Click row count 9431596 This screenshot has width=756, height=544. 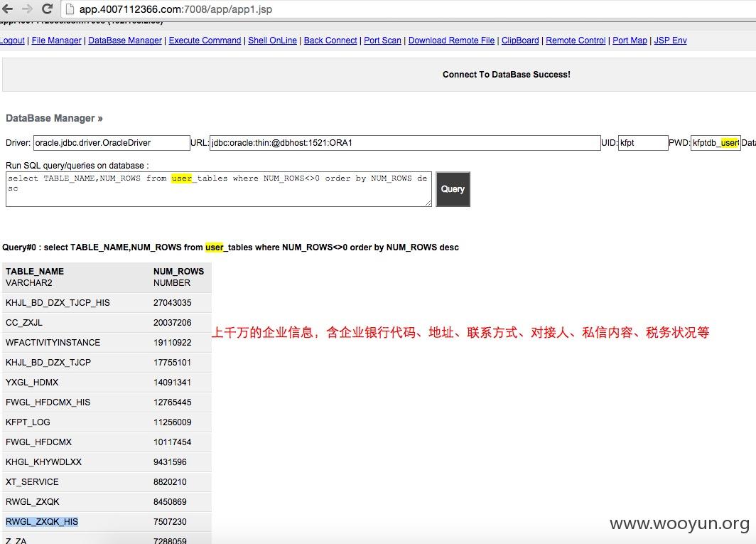(171, 462)
